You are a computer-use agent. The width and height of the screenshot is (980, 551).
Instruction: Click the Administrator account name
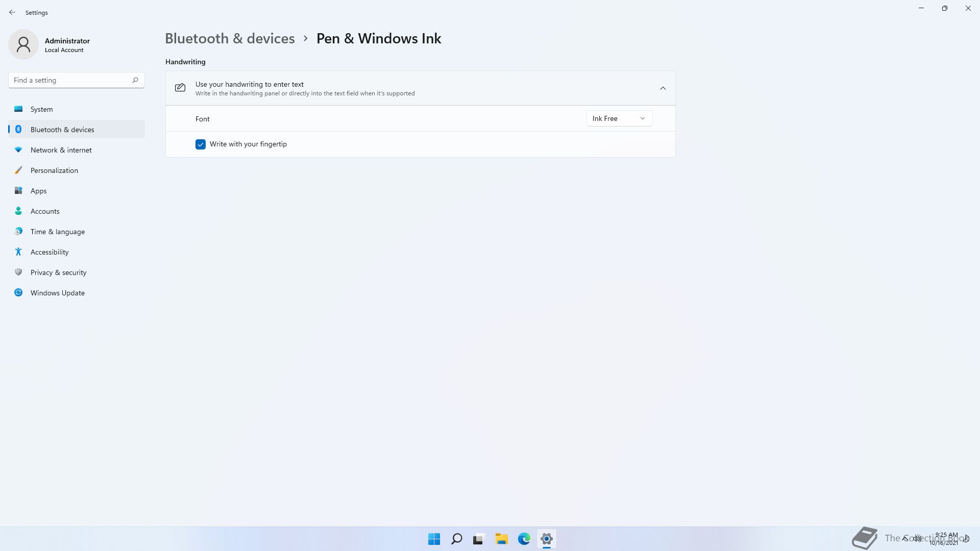tap(67, 41)
